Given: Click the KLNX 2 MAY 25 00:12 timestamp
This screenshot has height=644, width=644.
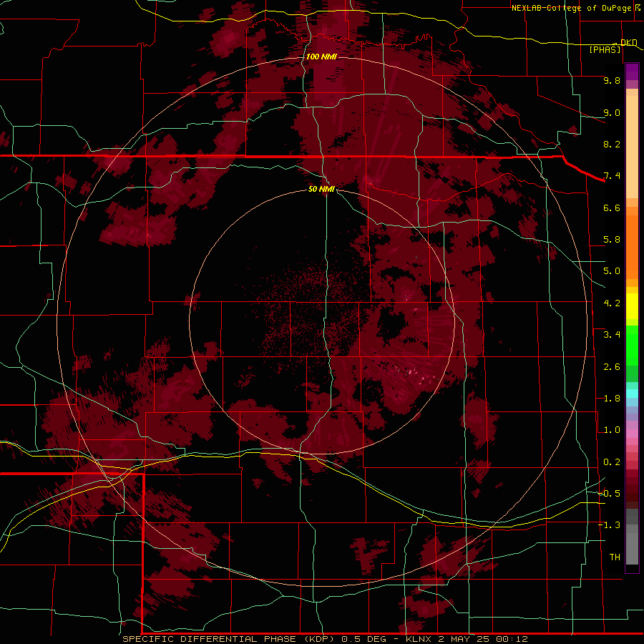Looking at the screenshot, I should (467, 639).
